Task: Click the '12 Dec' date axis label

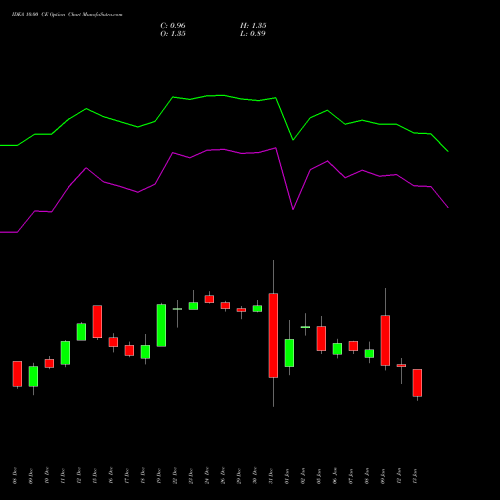Action: tap(79, 476)
